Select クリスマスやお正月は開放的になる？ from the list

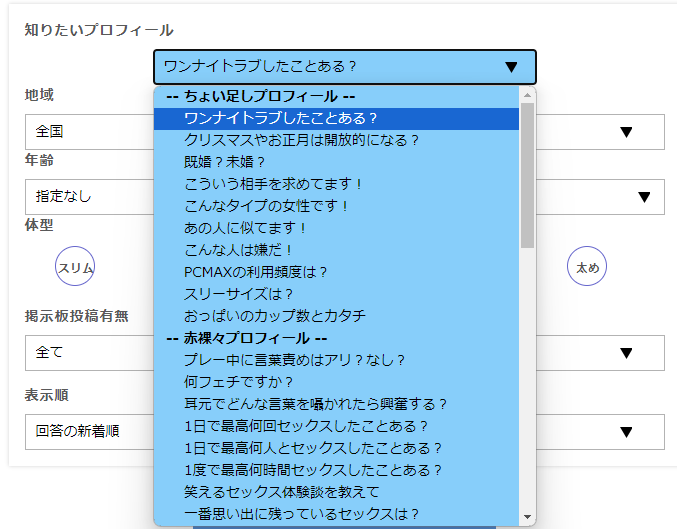302,140
